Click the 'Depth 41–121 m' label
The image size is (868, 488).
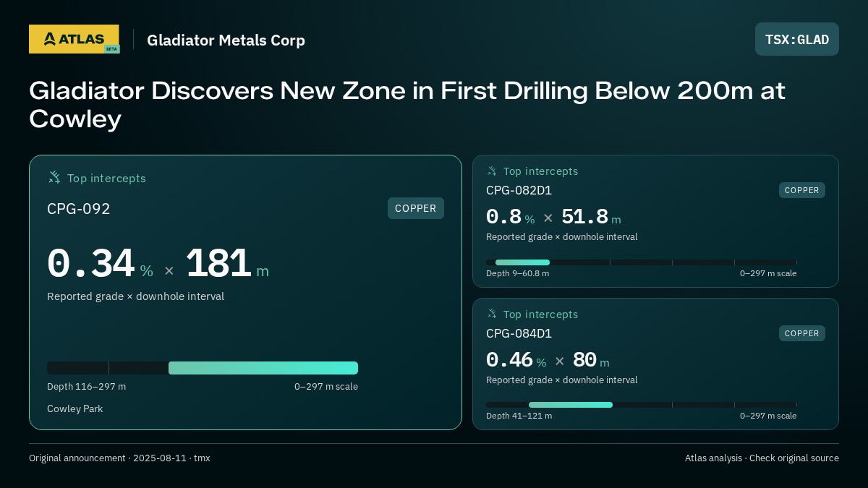tap(519, 416)
